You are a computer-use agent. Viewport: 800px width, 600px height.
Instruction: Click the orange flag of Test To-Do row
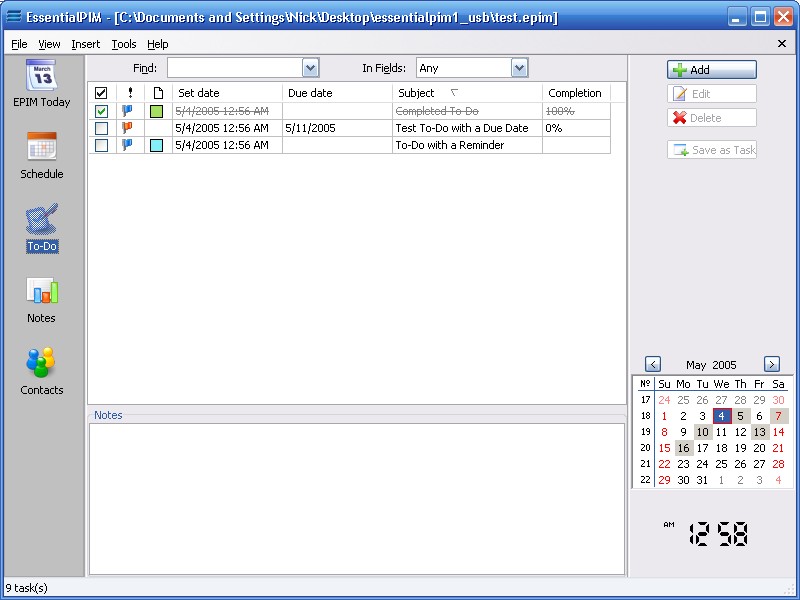127,128
